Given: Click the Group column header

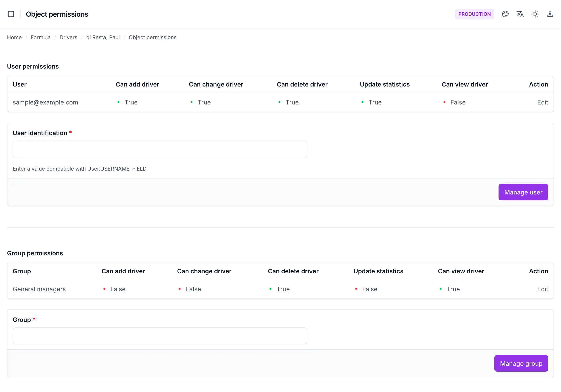Looking at the screenshot, I should click(x=22, y=271).
